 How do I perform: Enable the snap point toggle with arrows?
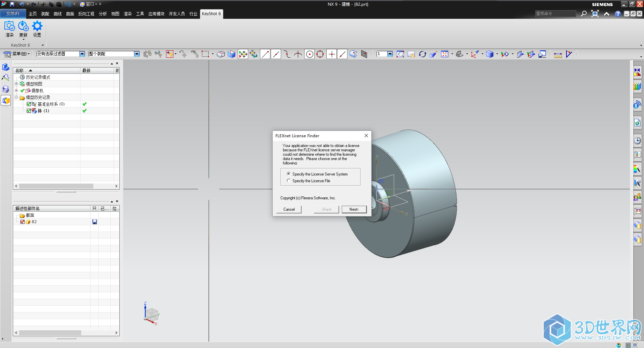click(x=243, y=54)
